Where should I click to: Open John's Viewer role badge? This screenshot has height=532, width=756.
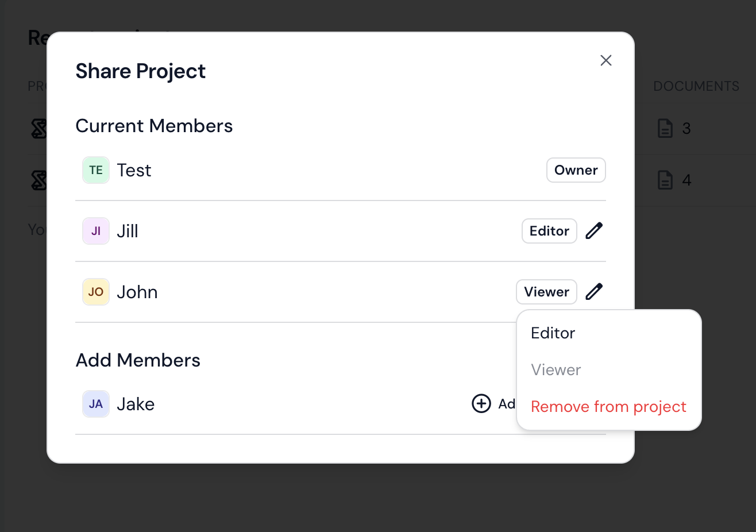tap(546, 292)
